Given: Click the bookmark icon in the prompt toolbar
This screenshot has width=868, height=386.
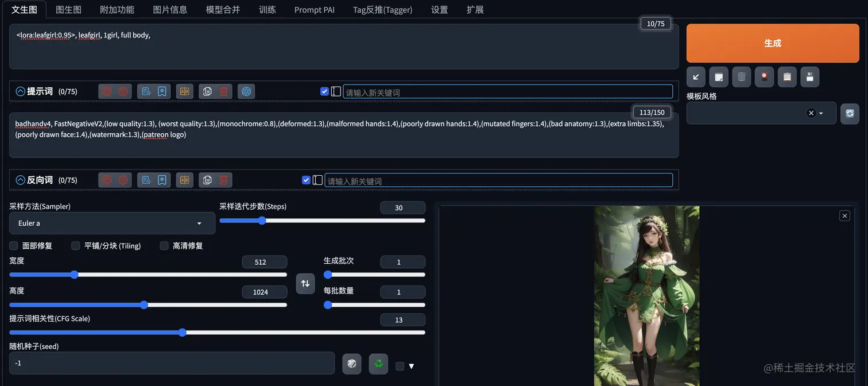Looking at the screenshot, I should coord(162,91).
